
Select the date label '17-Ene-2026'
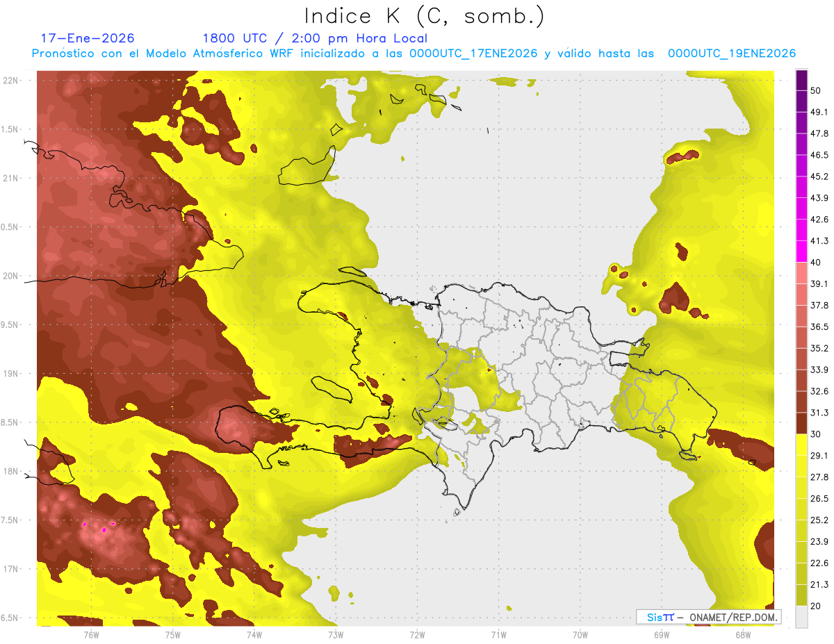[x=88, y=38]
